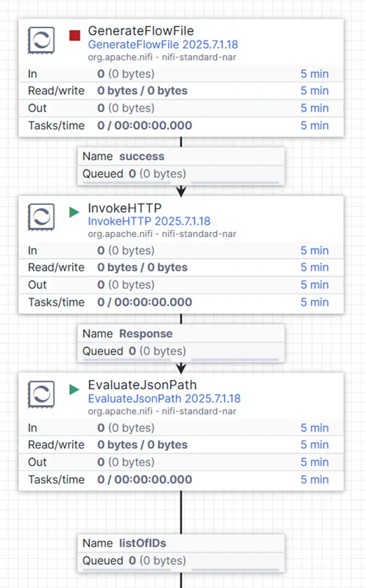Click the In row of GenerateFlowFile
Viewport: 366px width, 588px height.
pyautogui.click(x=181, y=74)
